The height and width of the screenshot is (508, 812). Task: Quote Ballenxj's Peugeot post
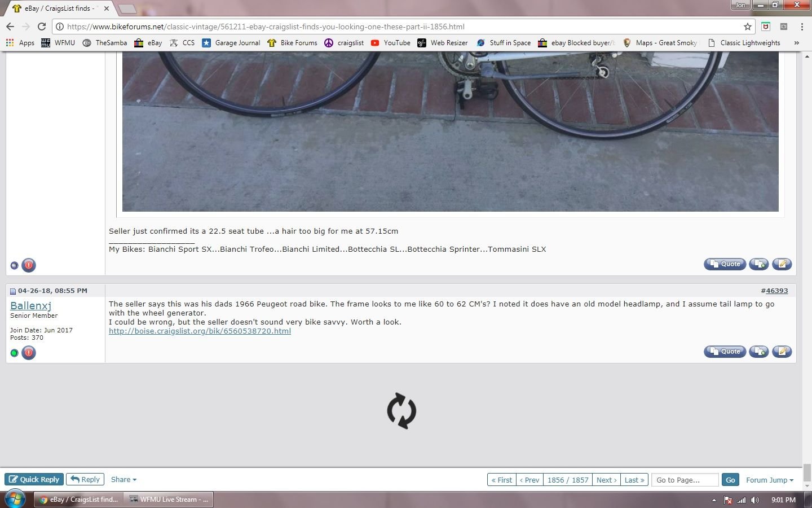pyautogui.click(x=725, y=351)
